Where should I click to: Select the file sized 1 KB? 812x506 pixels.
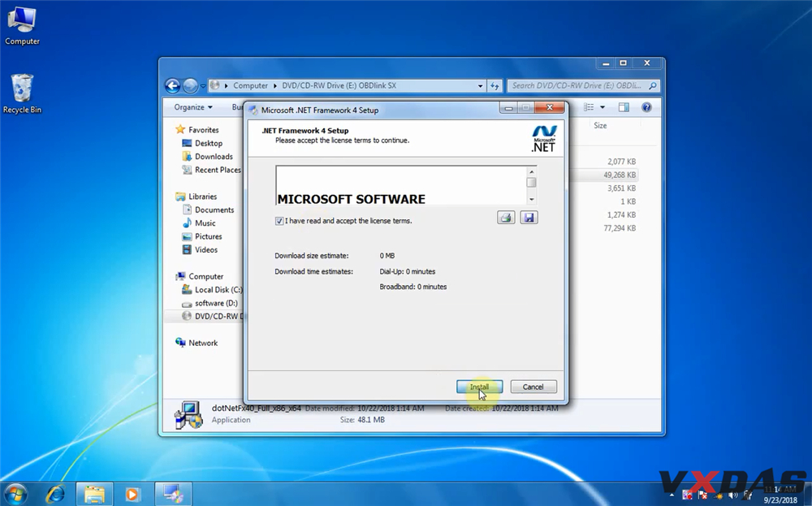pos(628,201)
